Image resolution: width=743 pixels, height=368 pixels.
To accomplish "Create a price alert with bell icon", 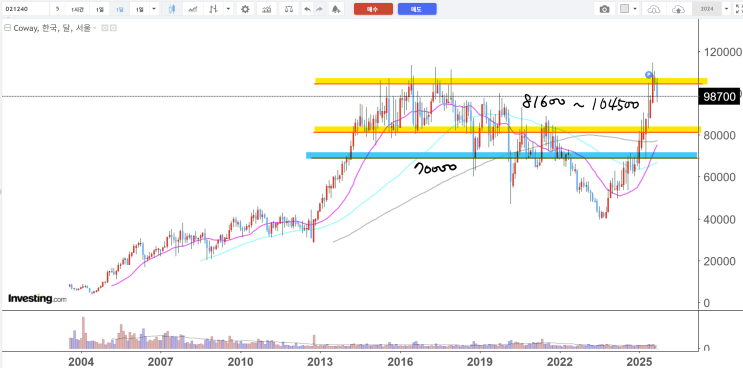I will [x=336, y=9].
